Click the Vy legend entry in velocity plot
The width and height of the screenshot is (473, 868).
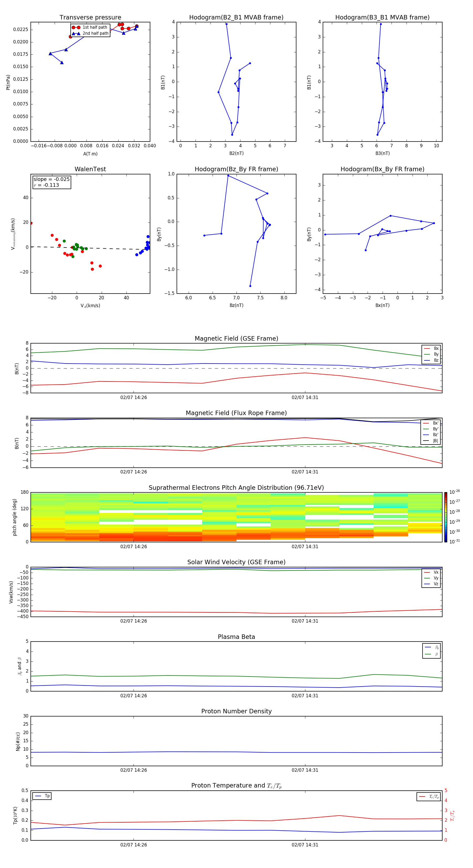pyautogui.click(x=431, y=578)
